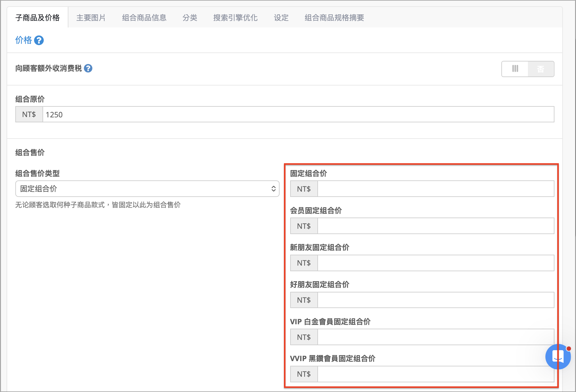
Task: Focus the VVIP 黑鑽會員固定组合价 input field
Action: point(436,374)
